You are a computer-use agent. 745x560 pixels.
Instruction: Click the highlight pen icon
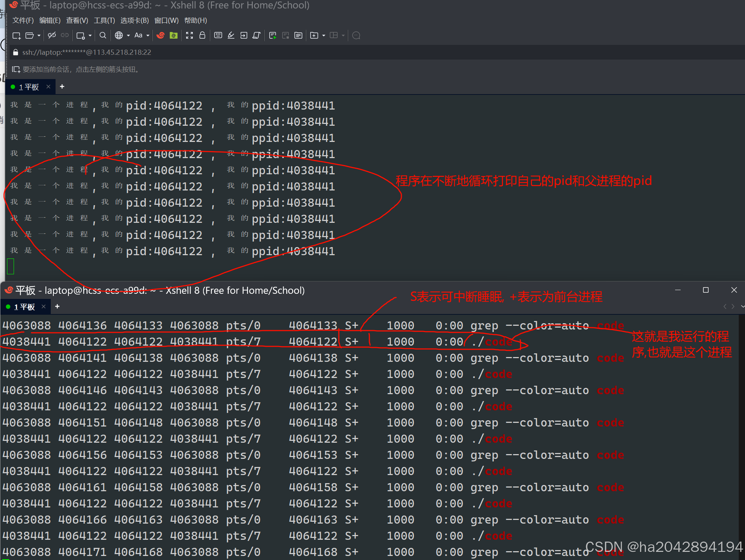pyautogui.click(x=231, y=35)
